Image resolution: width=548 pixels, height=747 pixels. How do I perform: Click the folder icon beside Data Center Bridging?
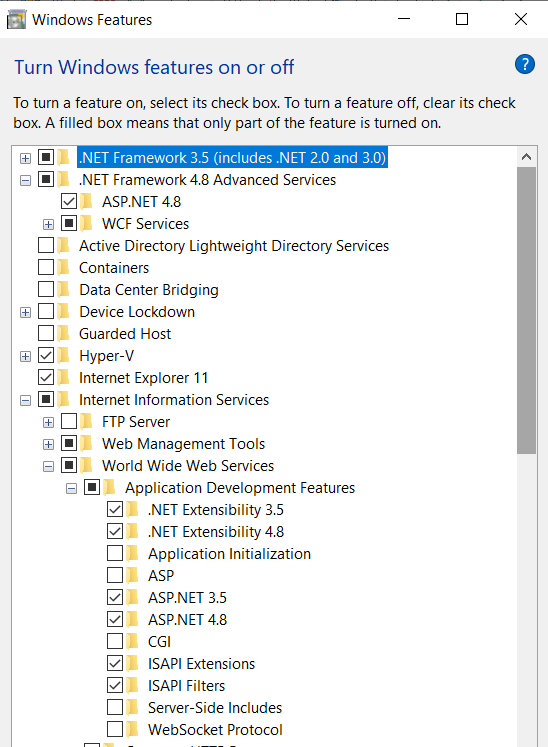click(x=63, y=289)
